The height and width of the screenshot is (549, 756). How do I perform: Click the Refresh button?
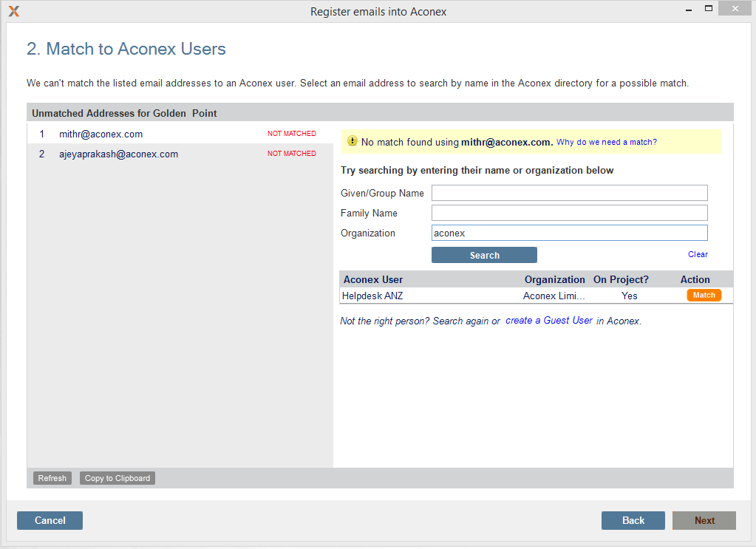(x=52, y=478)
